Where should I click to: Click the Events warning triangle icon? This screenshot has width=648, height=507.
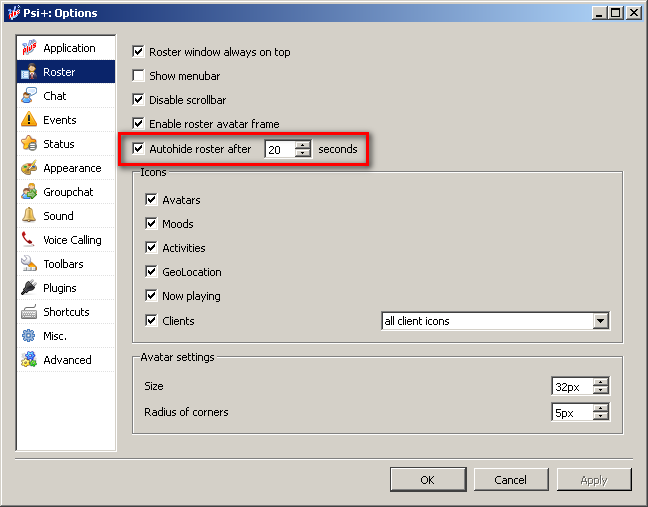tap(29, 120)
